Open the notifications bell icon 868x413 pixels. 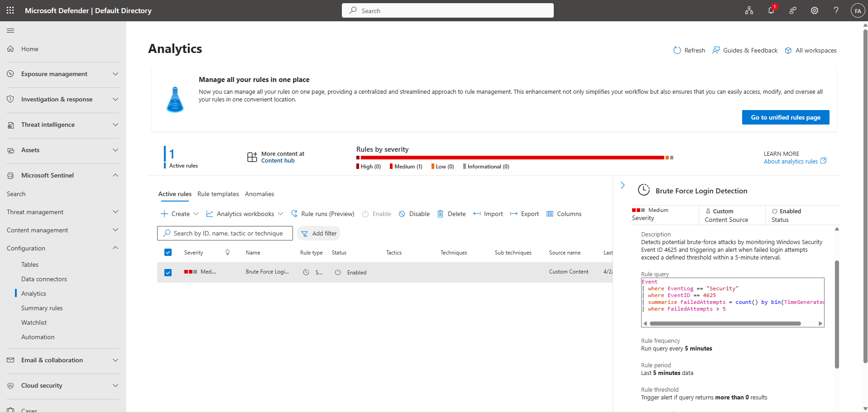point(771,10)
